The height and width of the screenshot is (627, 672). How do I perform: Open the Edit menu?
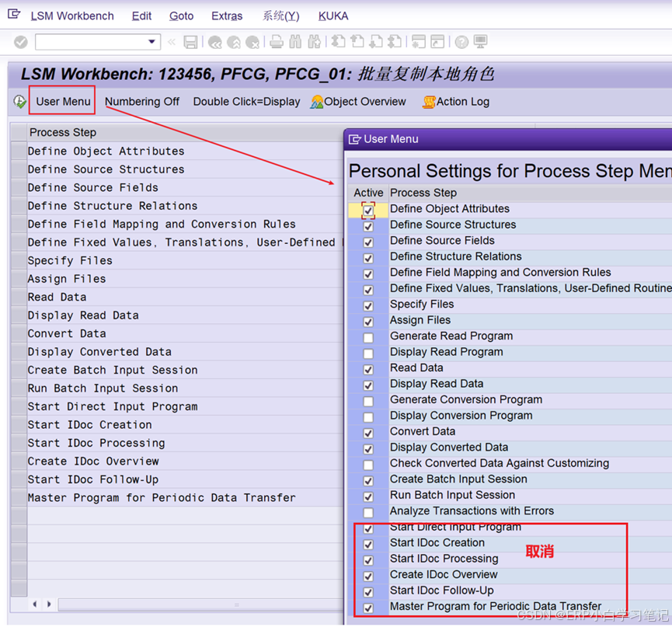tap(141, 16)
